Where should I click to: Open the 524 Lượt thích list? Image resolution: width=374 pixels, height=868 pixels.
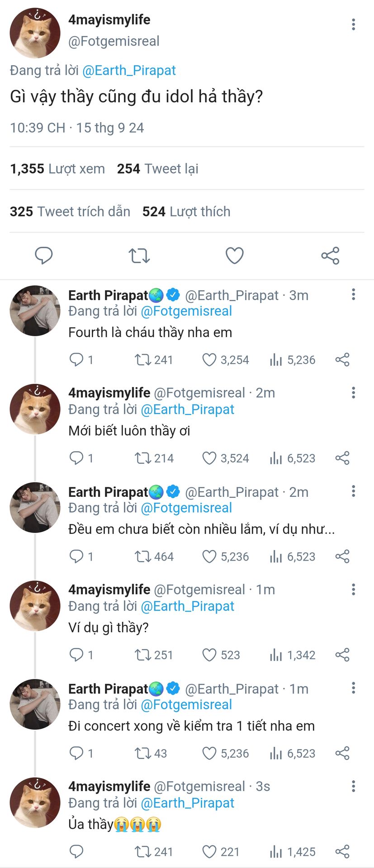click(186, 212)
